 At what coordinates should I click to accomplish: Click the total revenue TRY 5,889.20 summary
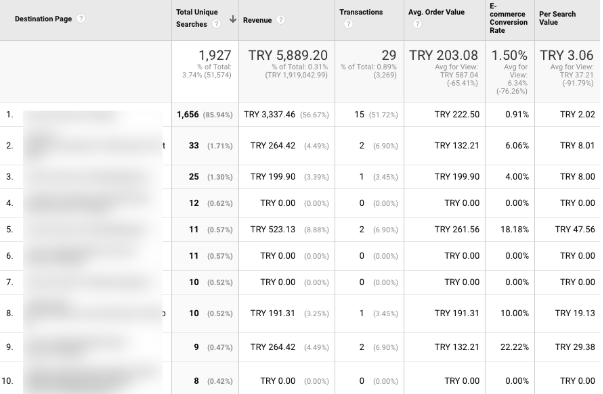(x=288, y=55)
